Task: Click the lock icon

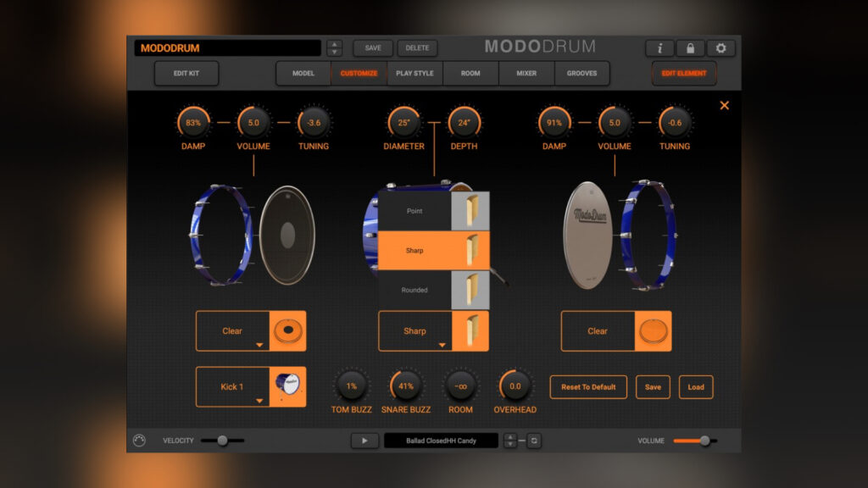Action: click(690, 48)
